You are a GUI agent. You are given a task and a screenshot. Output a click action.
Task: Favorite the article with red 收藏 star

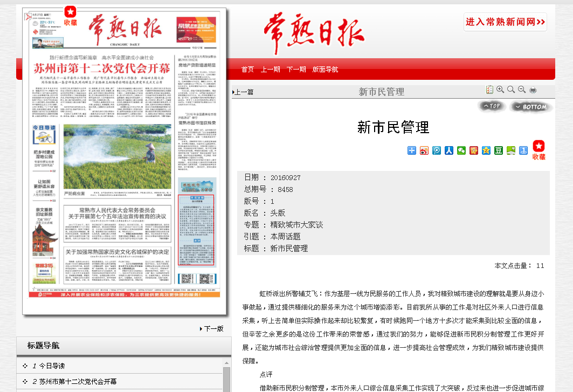pos(539,150)
